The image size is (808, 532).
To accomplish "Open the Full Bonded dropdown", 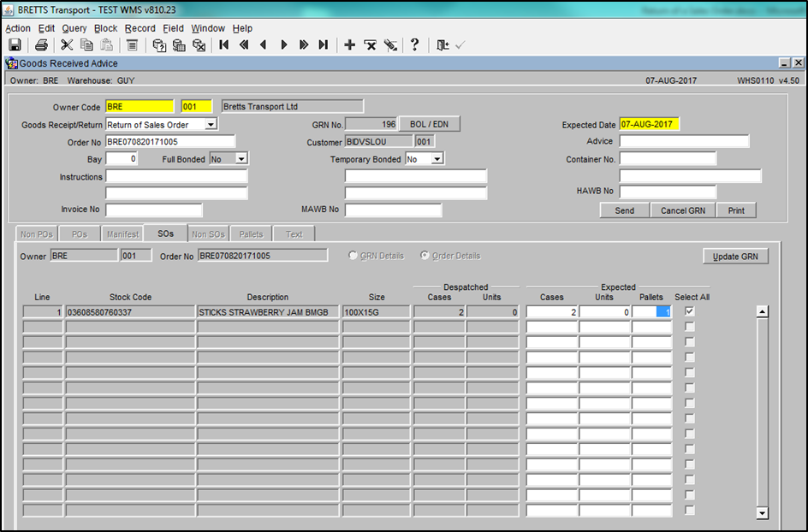I will point(241,159).
